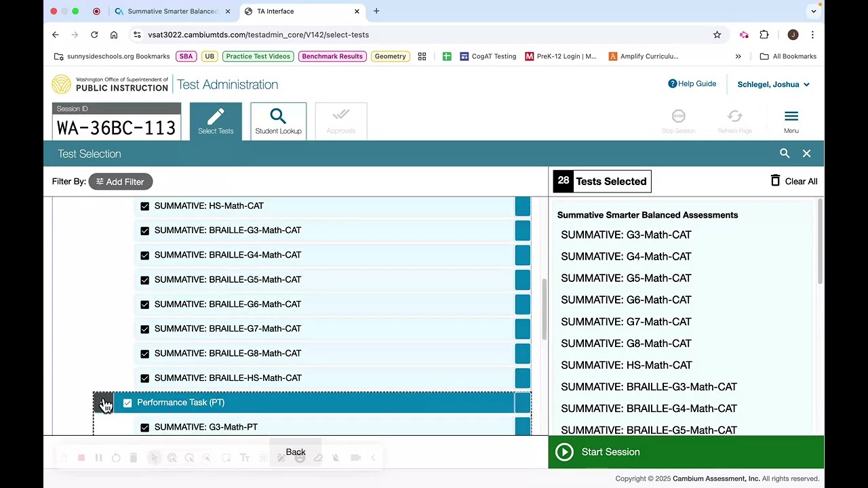
Task: Open the CogAT Testing bookmark
Action: click(x=488, y=56)
